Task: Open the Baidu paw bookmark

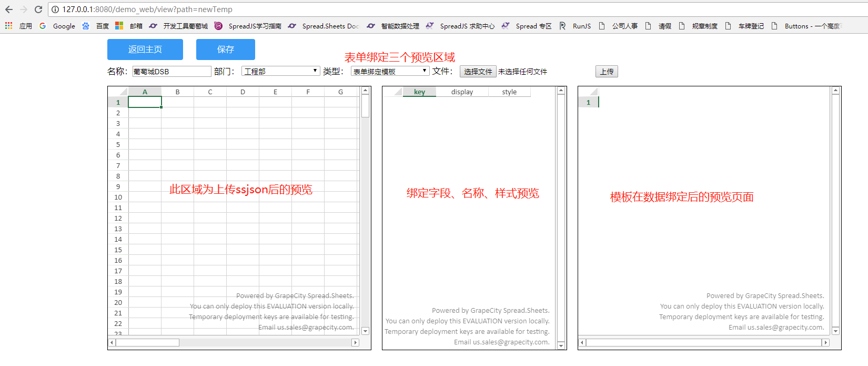Action: 95,26
